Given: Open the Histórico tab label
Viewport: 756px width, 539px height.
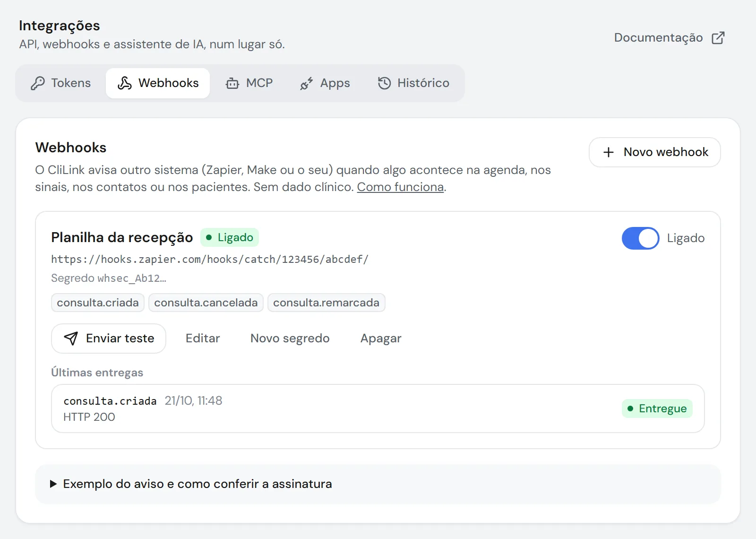Looking at the screenshot, I should point(423,83).
